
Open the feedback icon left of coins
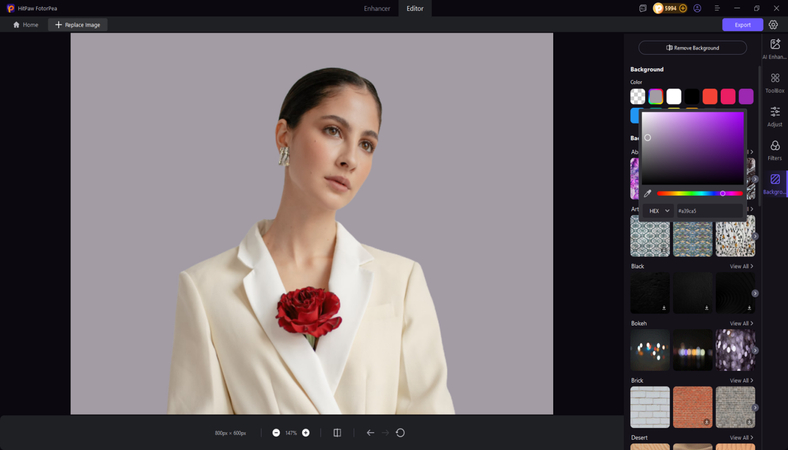pyautogui.click(x=642, y=9)
